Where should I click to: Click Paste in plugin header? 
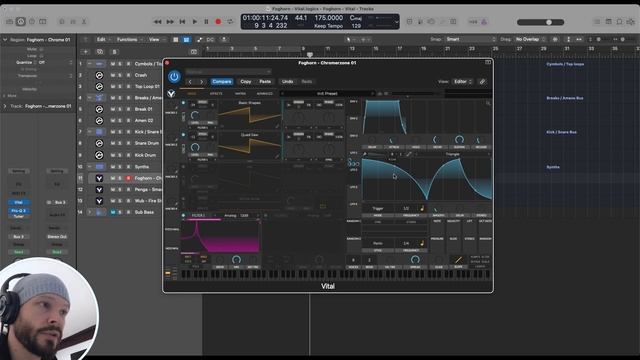265,82
